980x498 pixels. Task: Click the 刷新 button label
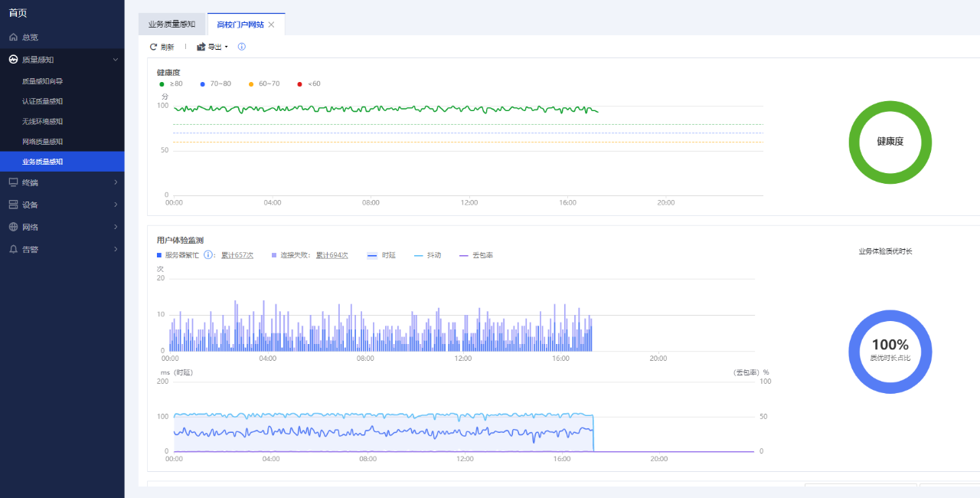pos(167,47)
